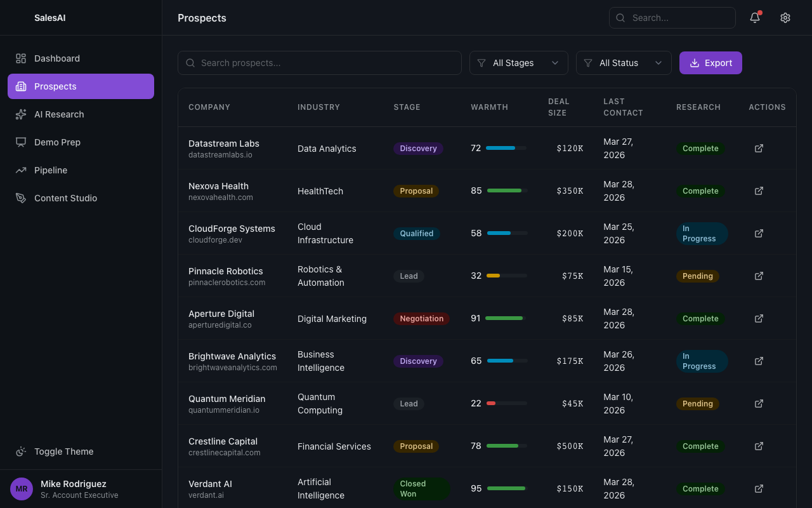Toggle Theme from the sidebar

point(56,451)
